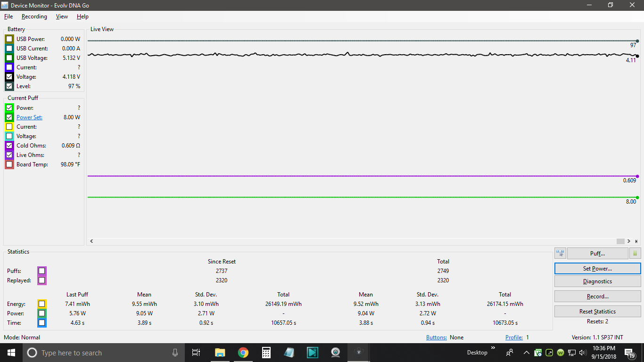Open the Recording menu
The width and height of the screenshot is (644, 362).
coord(34,16)
